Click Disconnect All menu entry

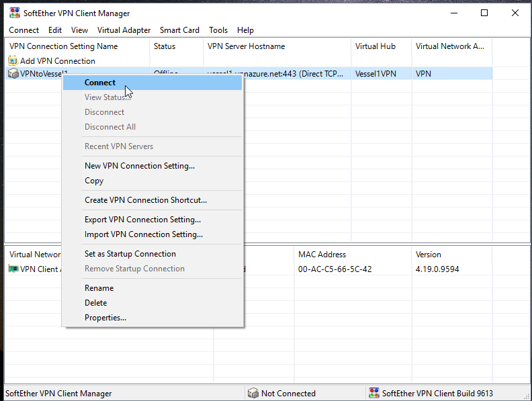[x=152, y=126]
